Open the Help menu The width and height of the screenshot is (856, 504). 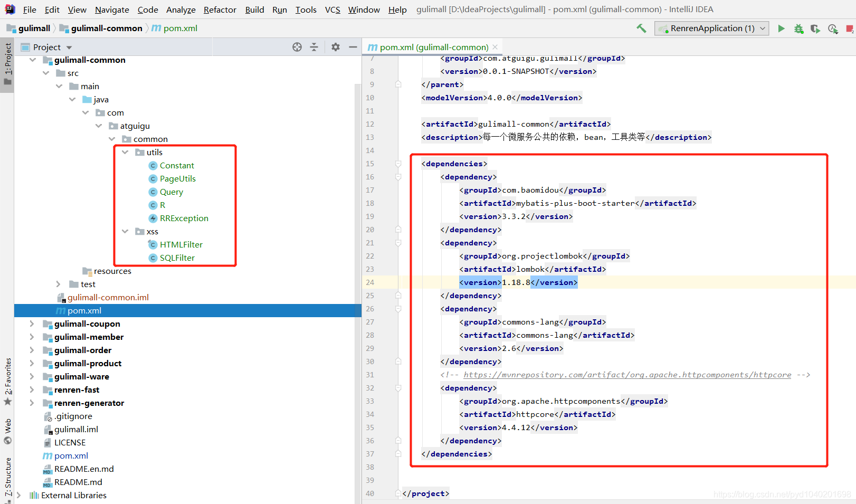tap(397, 9)
